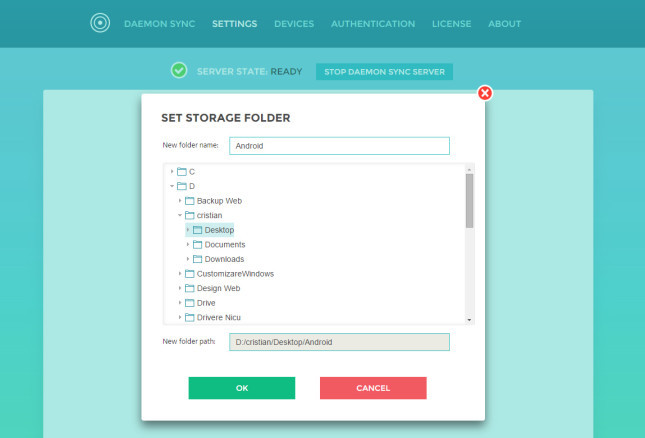Screen dimensions: 645x438
Task: Click the green OK button
Action: (x=242, y=388)
